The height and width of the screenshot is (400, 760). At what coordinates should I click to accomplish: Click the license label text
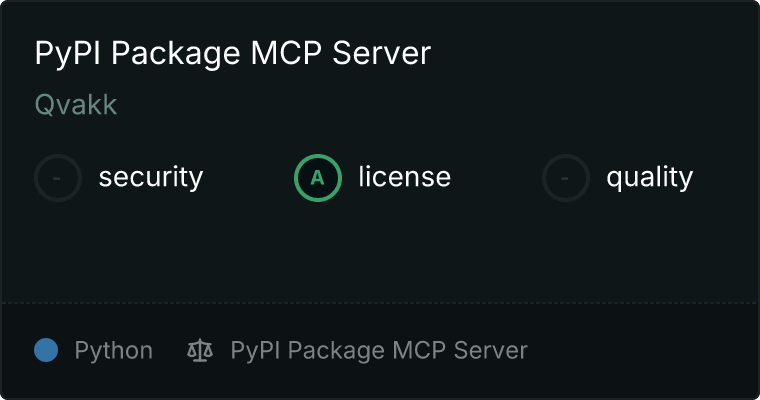tap(404, 176)
